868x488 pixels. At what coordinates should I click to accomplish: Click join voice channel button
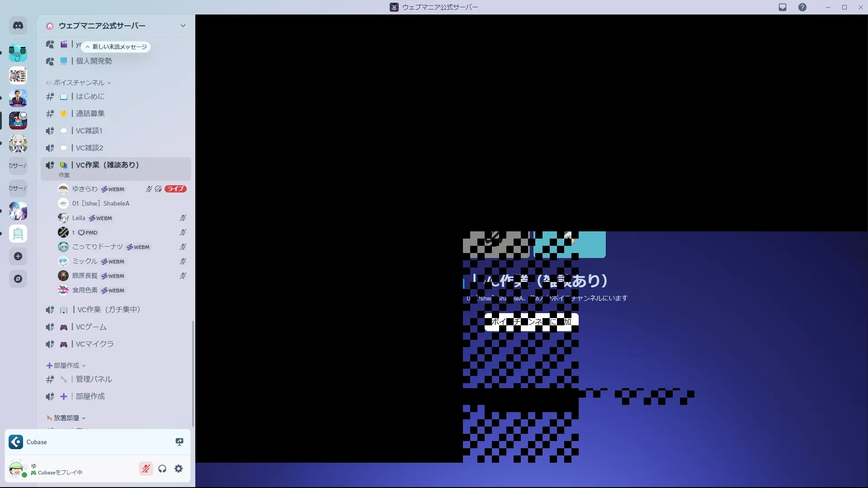(531, 322)
